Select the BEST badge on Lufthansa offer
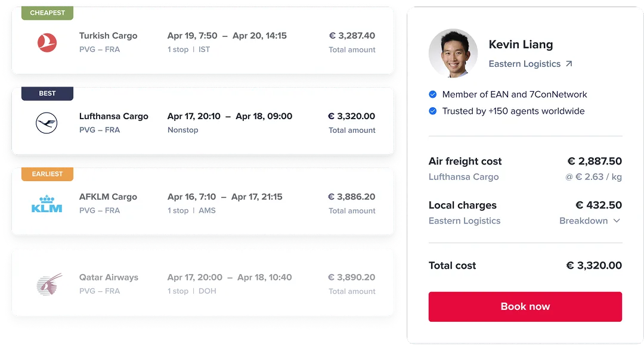 (47, 93)
